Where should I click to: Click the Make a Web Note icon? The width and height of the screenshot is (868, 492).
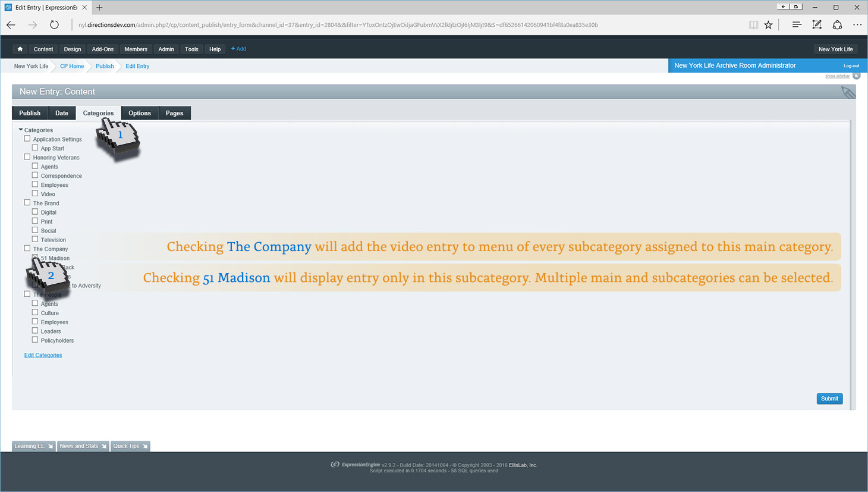817,25
